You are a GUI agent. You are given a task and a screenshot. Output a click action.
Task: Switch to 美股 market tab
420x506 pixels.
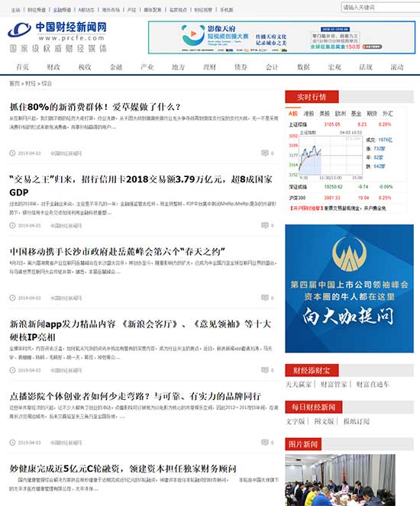pos(325,113)
